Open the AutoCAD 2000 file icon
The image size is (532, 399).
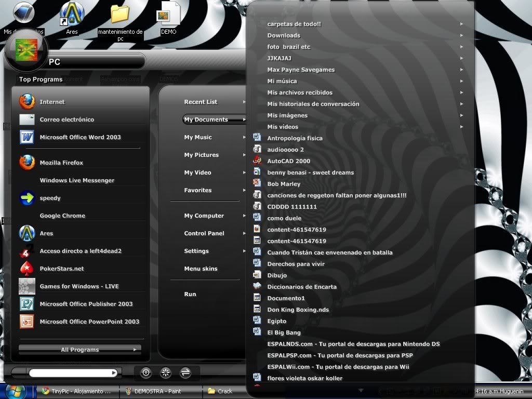point(257,161)
